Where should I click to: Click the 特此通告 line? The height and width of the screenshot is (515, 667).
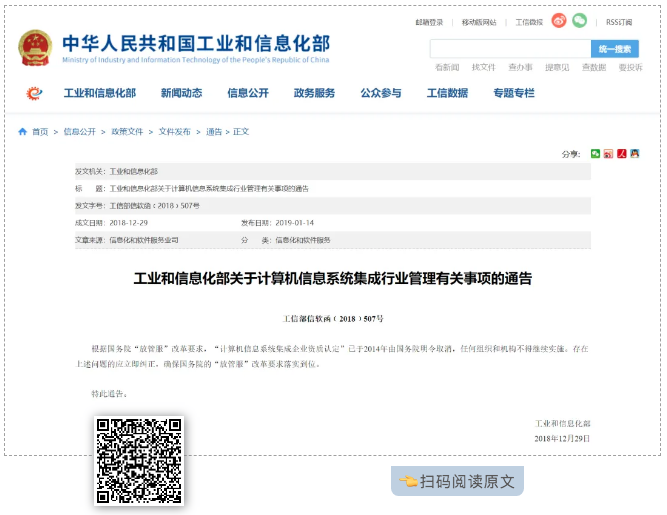pyautogui.click(x=109, y=394)
